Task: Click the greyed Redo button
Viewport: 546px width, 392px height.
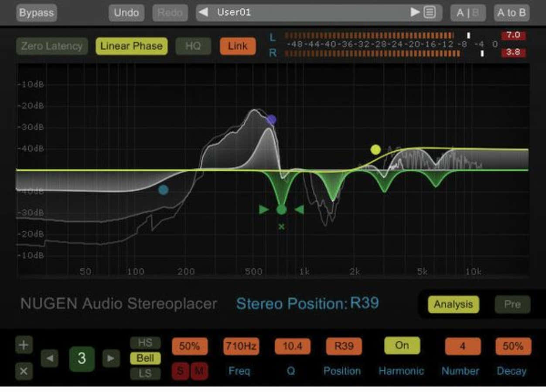Action: [x=171, y=13]
